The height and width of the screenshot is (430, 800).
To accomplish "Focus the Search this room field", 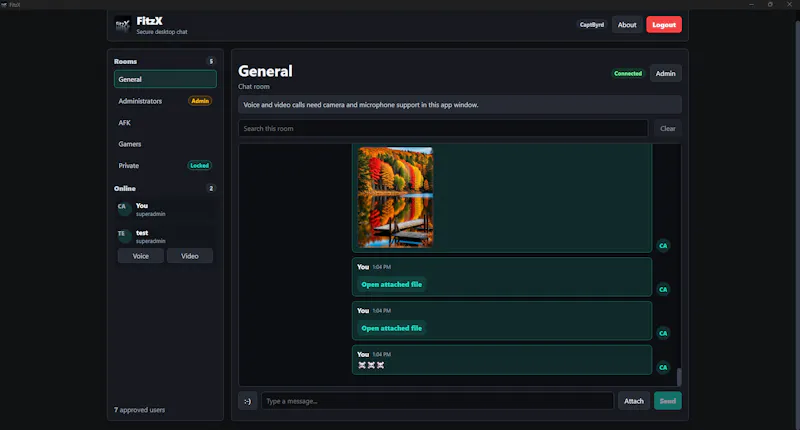I will coord(443,129).
